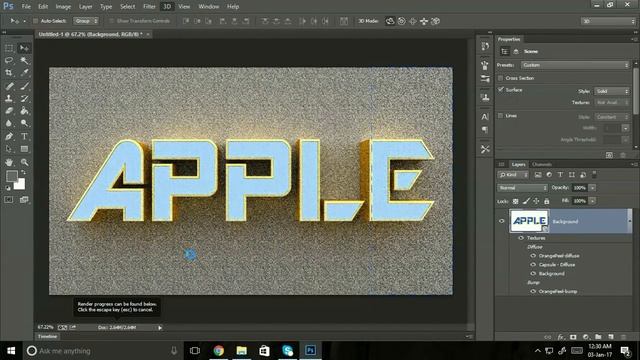Screen dimensions: 640x360
Task: Open the File menu
Action: pyautogui.click(x=26, y=7)
